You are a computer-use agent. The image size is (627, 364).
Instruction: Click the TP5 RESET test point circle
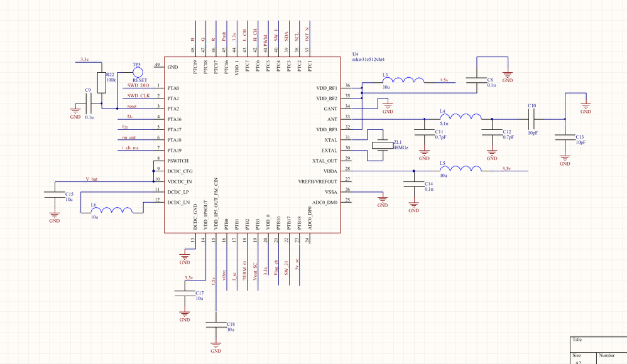137,71
